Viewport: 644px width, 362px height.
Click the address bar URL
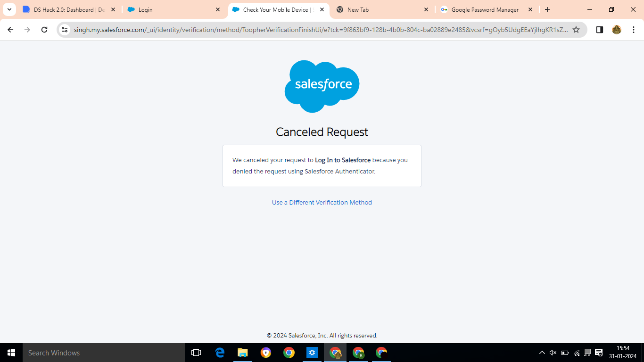(x=321, y=30)
